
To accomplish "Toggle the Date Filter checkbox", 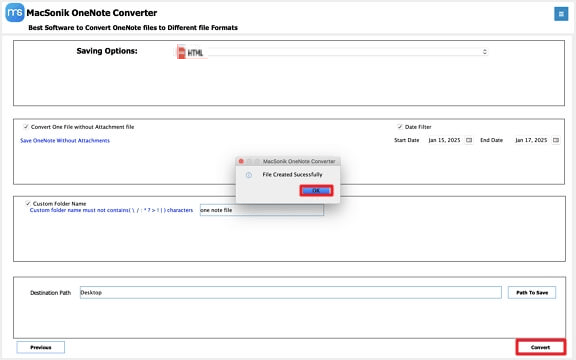I will (400, 127).
